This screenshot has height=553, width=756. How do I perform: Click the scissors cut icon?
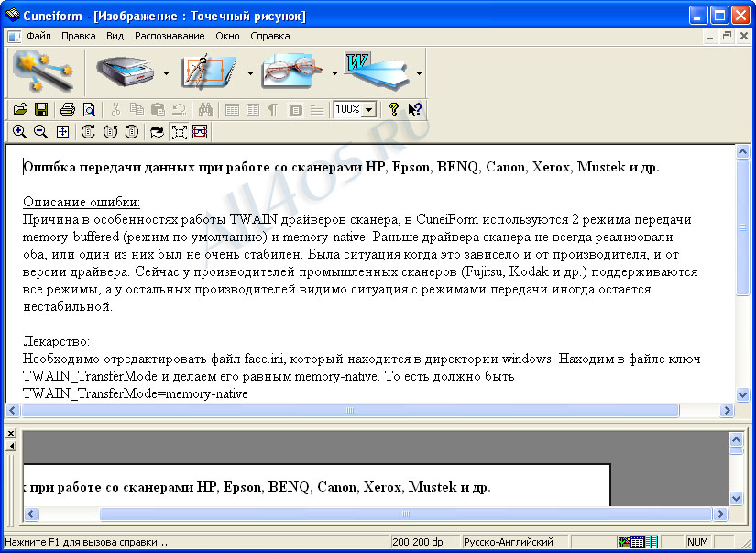[x=115, y=109]
